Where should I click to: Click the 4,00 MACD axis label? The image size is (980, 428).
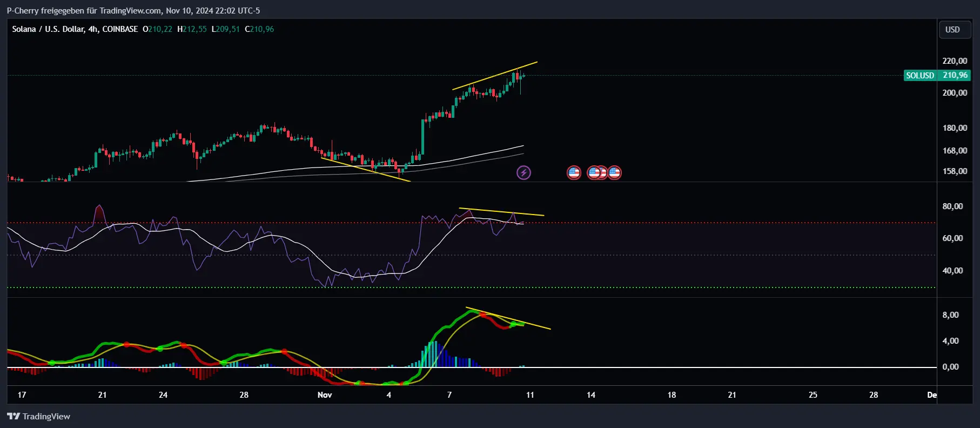pos(950,341)
